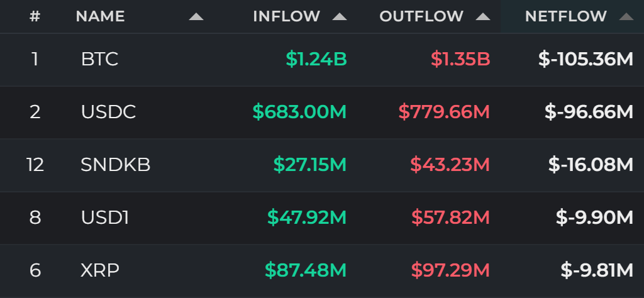Viewport: 644px width, 298px height.
Task: Select the BTC name cell
Action: [99, 60]
